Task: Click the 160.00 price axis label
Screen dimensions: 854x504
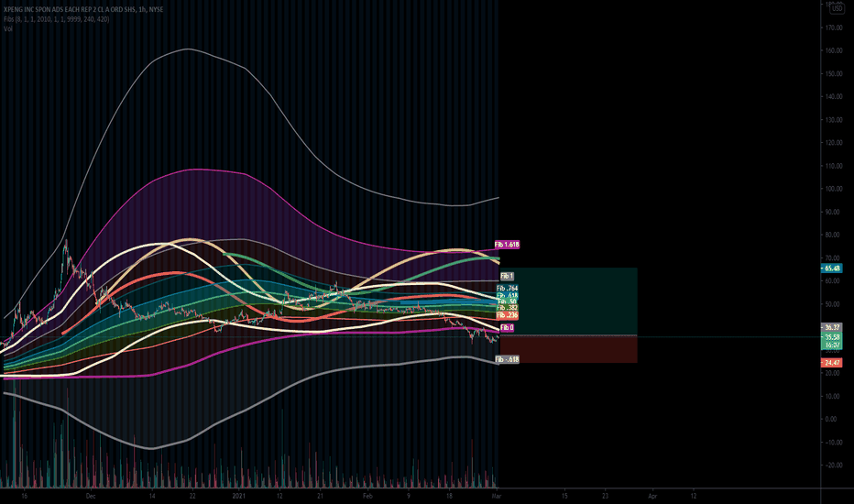Action: (833, 50)
